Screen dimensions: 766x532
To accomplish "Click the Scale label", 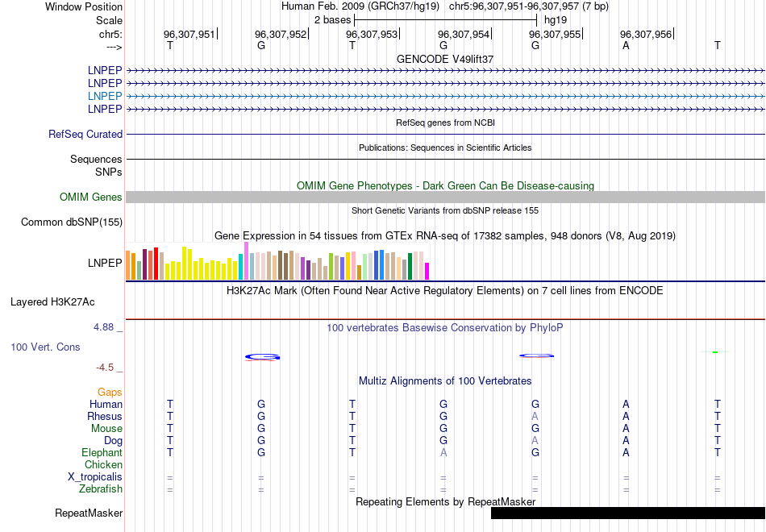I will 109,20.
